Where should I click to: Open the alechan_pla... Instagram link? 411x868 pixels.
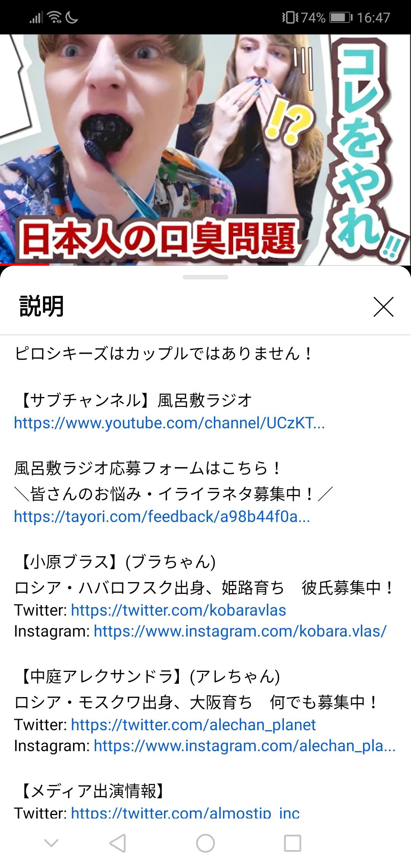click(245, 745)
